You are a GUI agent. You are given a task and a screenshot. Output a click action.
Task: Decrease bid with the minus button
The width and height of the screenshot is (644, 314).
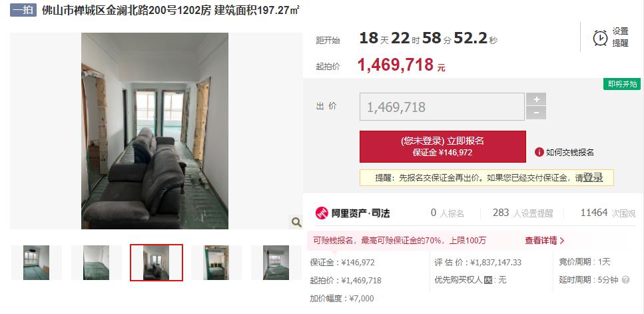point(536,113)
